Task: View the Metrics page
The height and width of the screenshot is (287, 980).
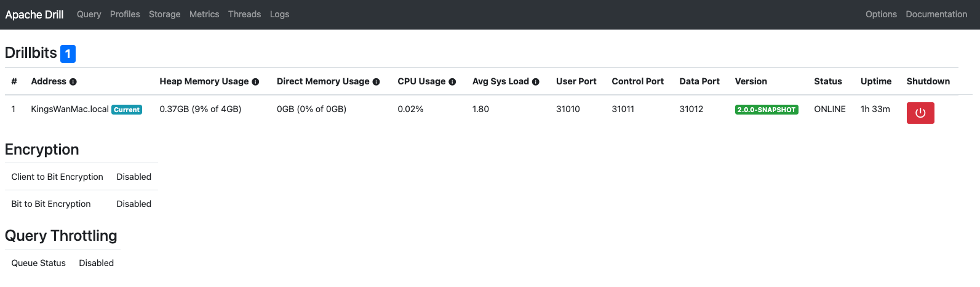Action: coord(204,14)
